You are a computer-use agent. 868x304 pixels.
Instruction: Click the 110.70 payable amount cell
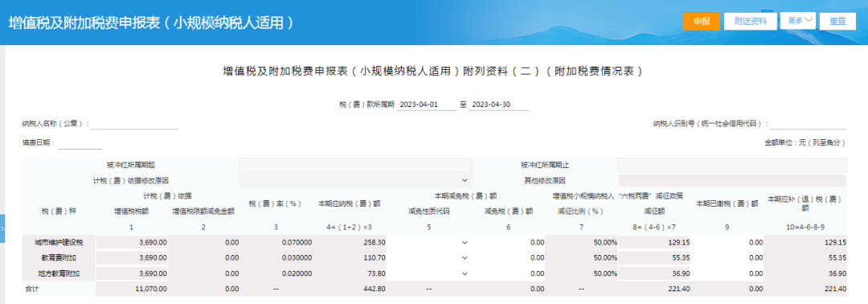(x=350, y=258)
